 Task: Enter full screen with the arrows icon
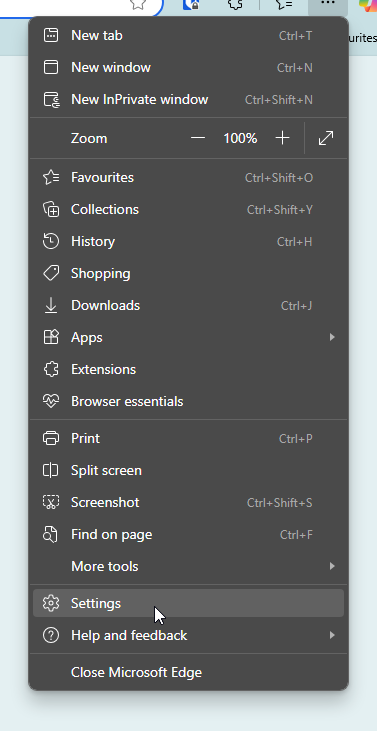coord(326,138)
